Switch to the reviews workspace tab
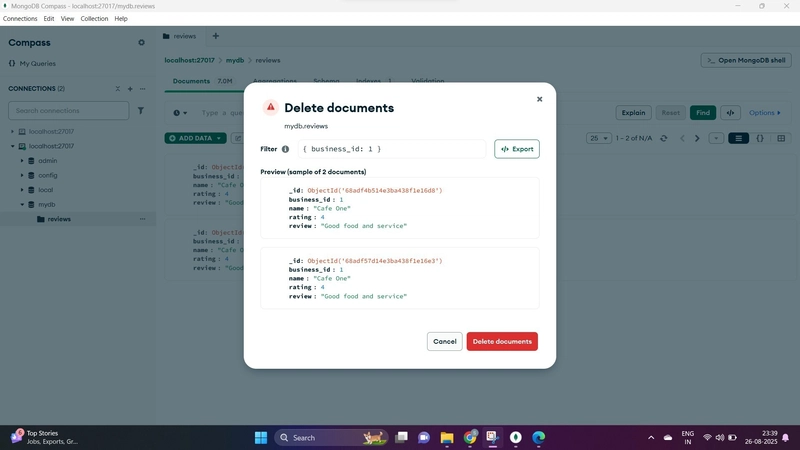 tap(180, 36)
